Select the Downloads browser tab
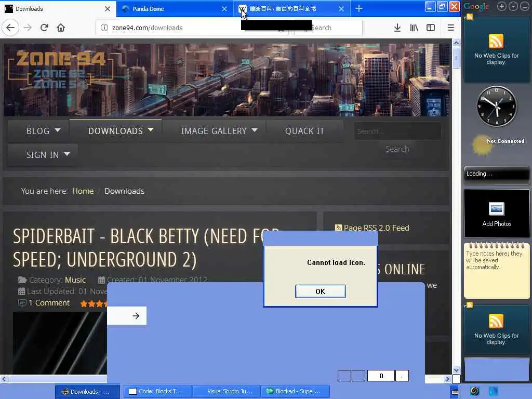The width and height of the screenshot is (532, 399). click(x=58, y=8)
